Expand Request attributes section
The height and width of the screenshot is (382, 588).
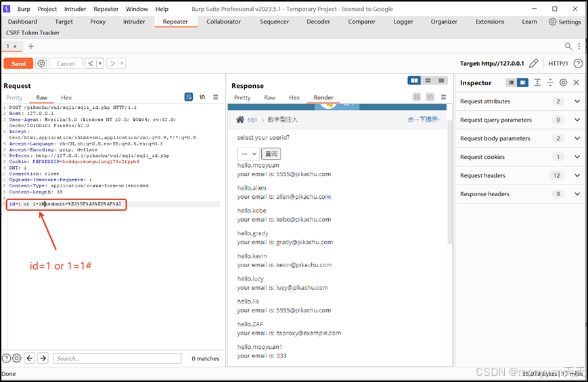520,101
